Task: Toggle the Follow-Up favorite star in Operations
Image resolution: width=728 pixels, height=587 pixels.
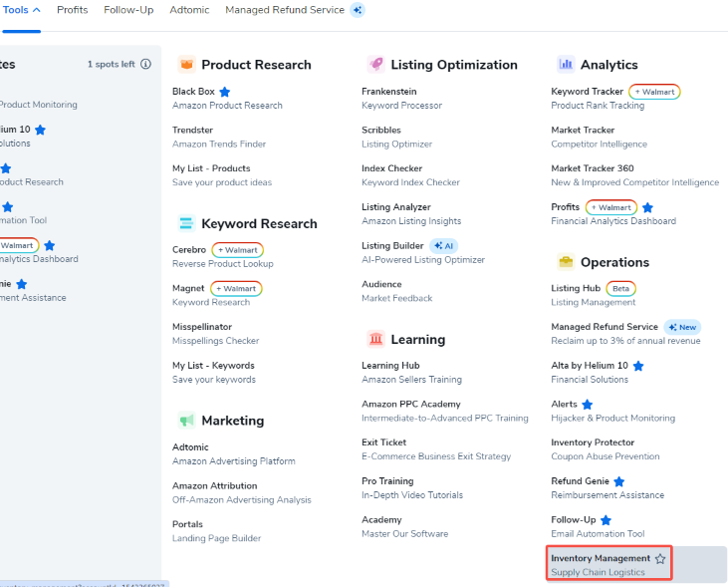Action: click(x=606, y=520)
